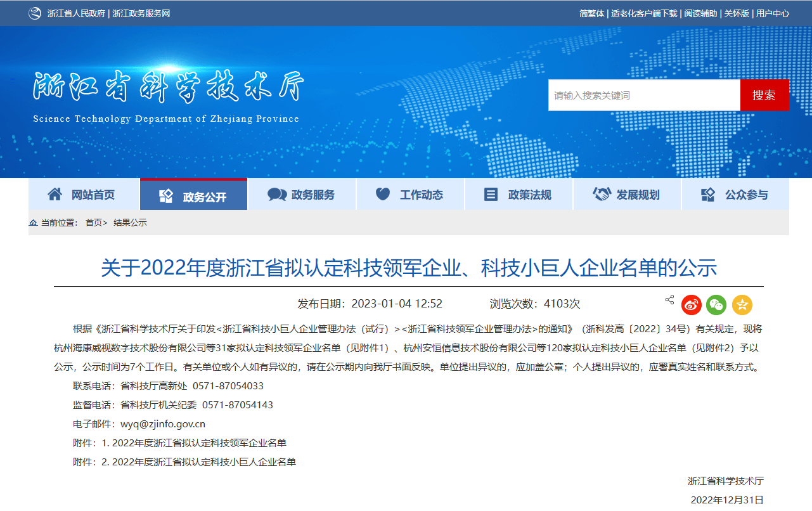Open the 公众参与 navigation tab
The height and width of the screenshot is (511, 812).
[x=735, y=194]
